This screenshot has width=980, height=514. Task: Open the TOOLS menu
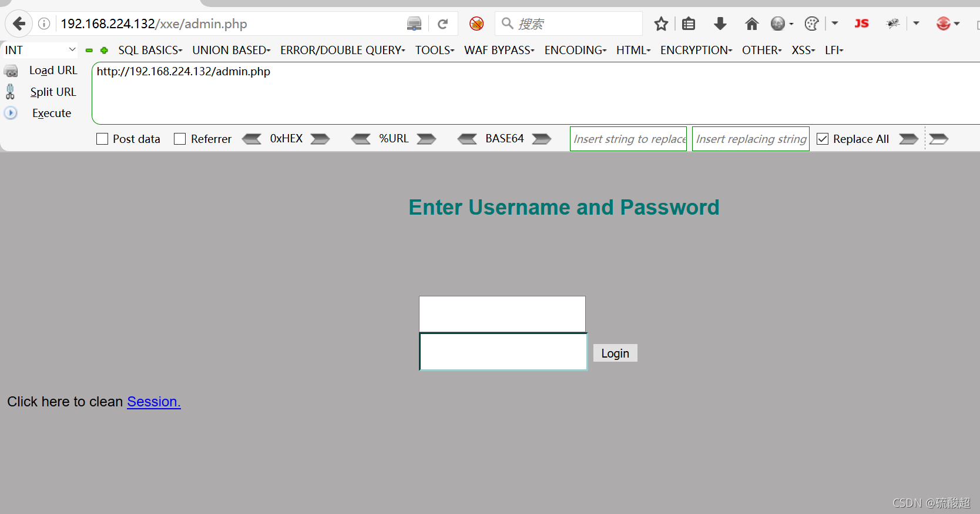tap(435, 50)
